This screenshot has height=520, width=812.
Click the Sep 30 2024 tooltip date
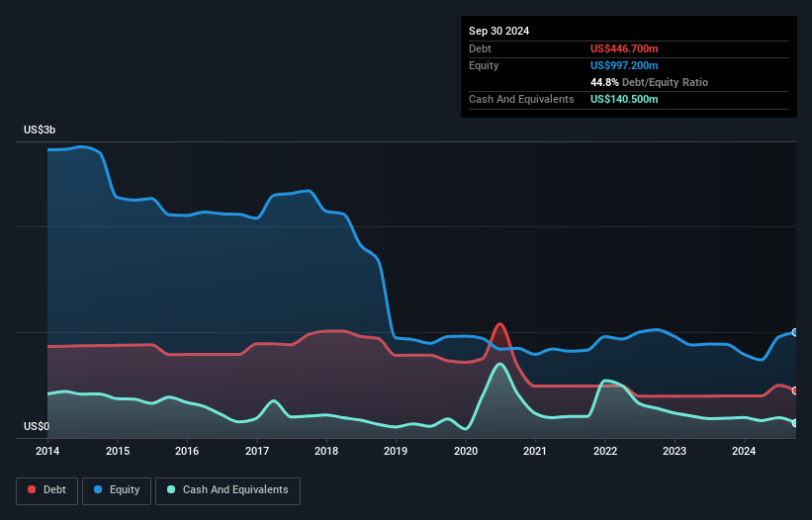[498, 31]
